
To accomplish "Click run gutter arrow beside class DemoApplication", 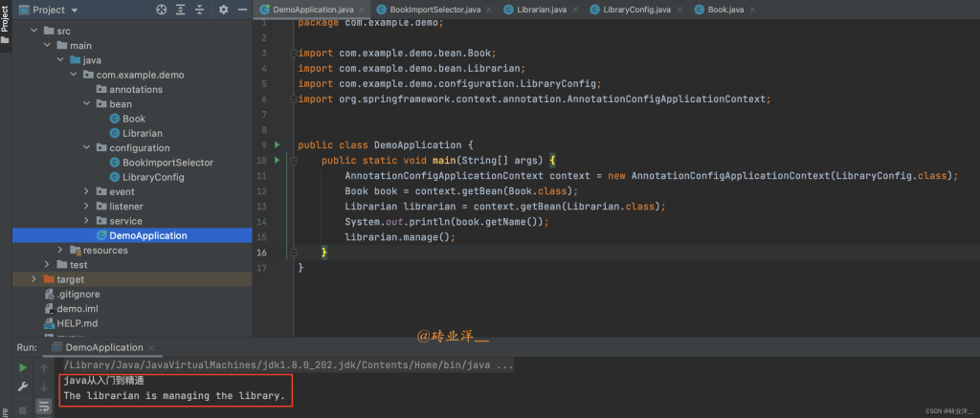I will tap(278, 145).
